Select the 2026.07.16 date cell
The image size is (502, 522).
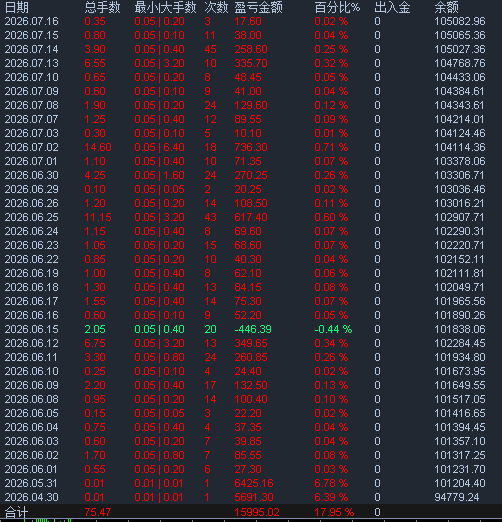[32, 21]
